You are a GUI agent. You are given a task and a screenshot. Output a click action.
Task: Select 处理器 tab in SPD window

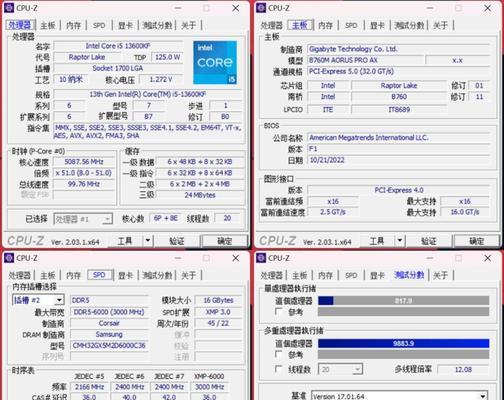click(x=20, y=275)
